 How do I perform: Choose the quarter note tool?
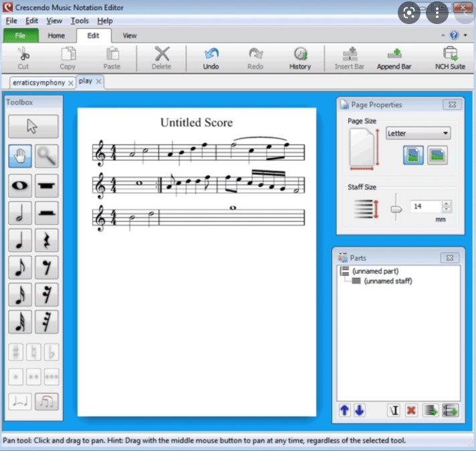click(x=20, y=241)
